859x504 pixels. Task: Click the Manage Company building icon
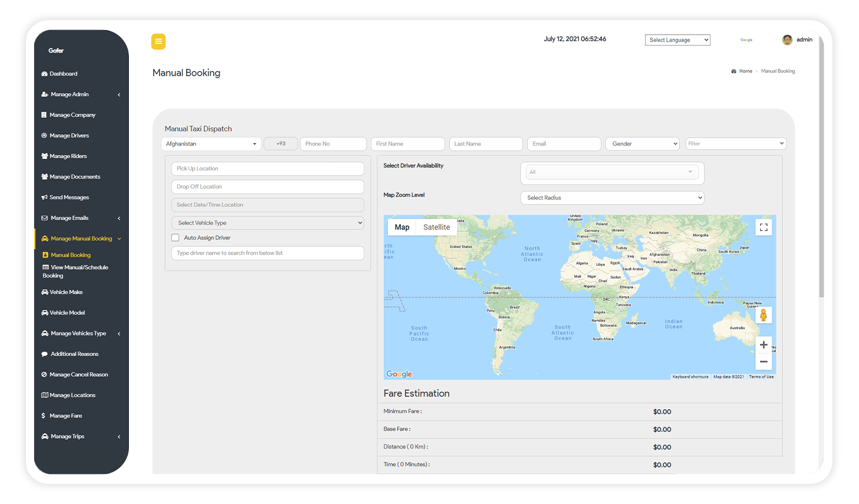click(44, 115)
